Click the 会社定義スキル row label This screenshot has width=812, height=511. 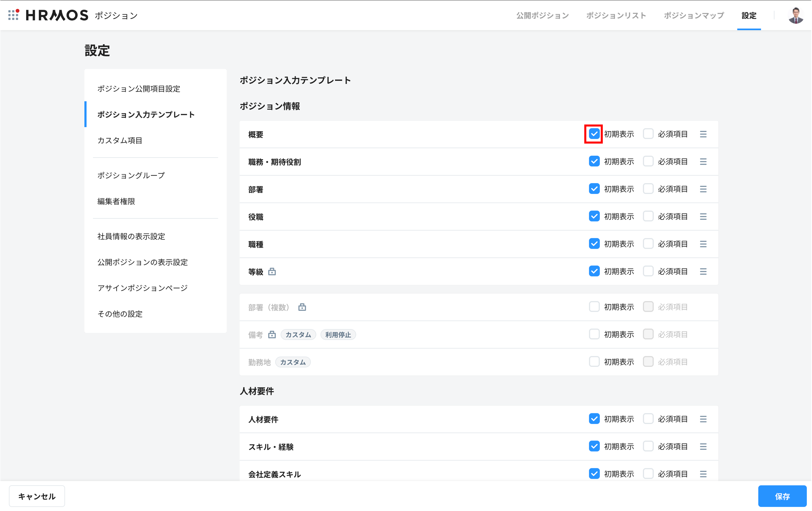(275, 475)
